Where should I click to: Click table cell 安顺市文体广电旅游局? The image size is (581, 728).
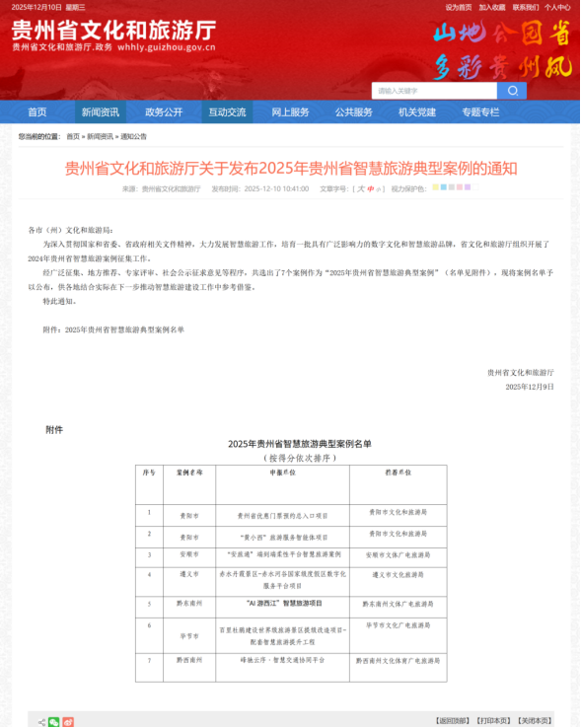coord(398,554)
